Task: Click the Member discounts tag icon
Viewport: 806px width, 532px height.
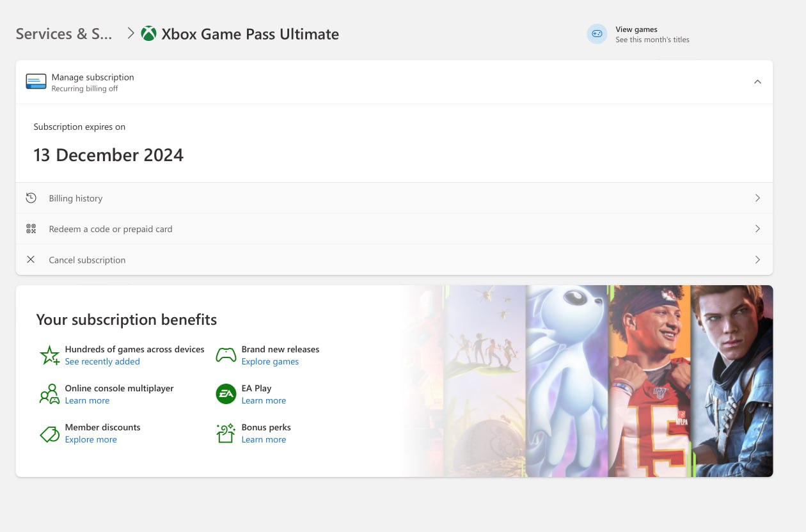Action: (x=49, y=434)
